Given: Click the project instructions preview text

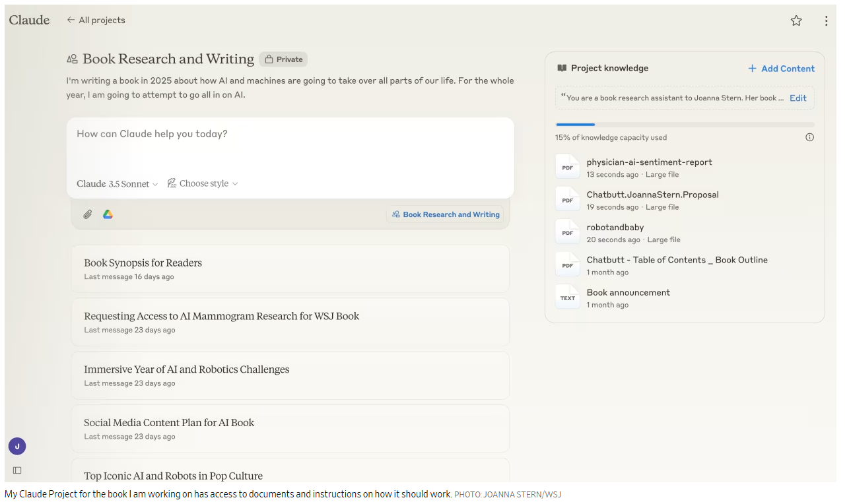Looking at the screenshot, I should (673, 98).
